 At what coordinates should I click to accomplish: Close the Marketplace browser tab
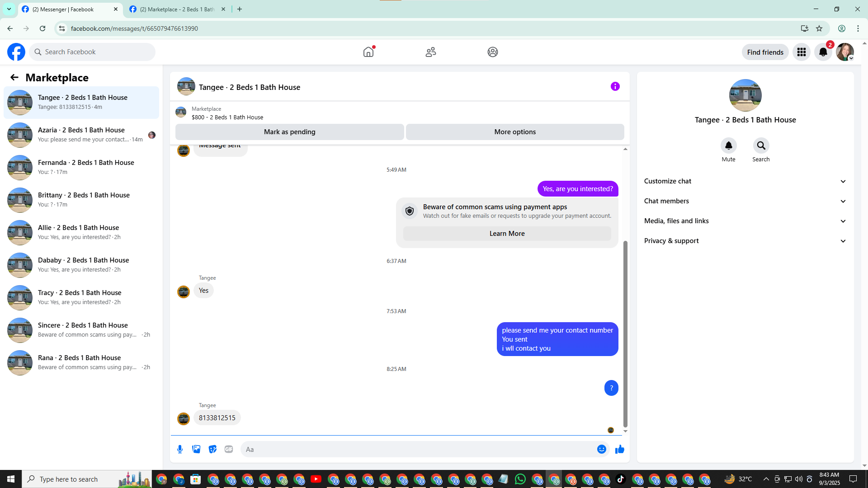click(223, 9)
